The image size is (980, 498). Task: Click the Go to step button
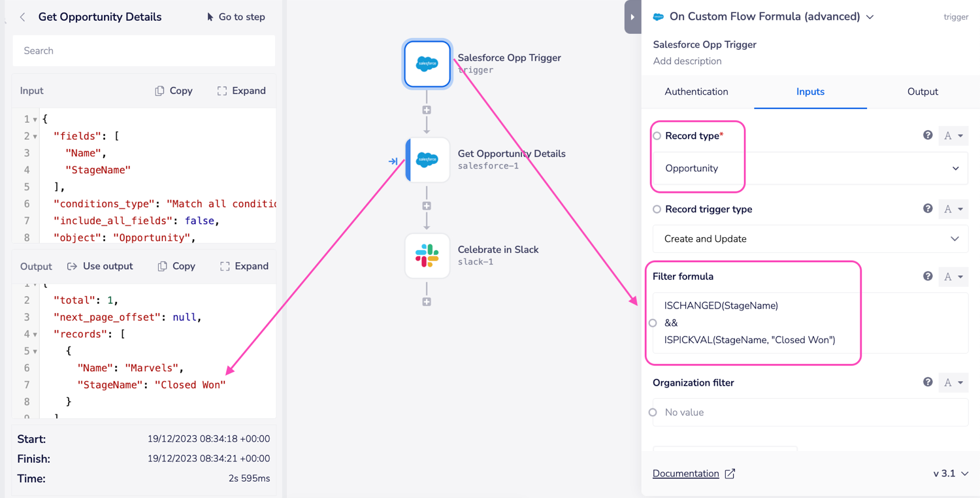pos(236,16)
